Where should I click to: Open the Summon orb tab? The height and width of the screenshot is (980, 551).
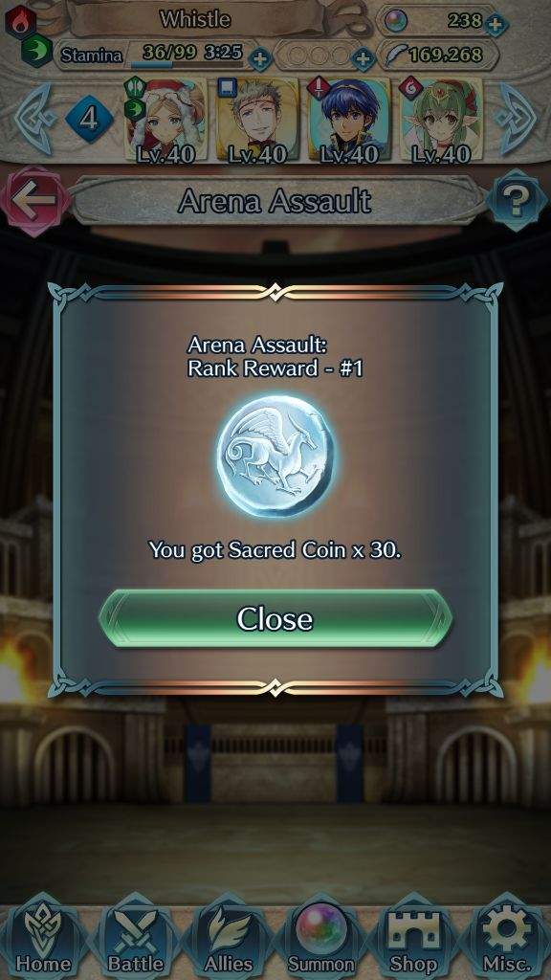(x=321, y=940)
